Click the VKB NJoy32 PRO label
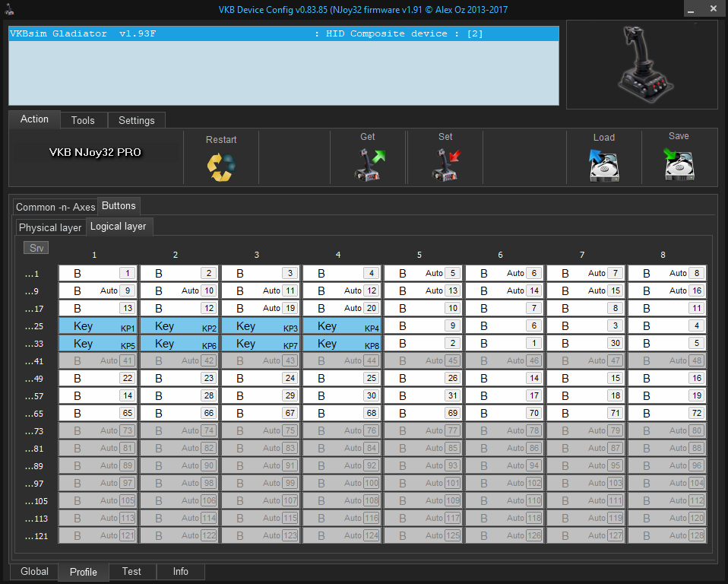Image resolution: width=728 pixels, height=584 pixels. point(95,152)
